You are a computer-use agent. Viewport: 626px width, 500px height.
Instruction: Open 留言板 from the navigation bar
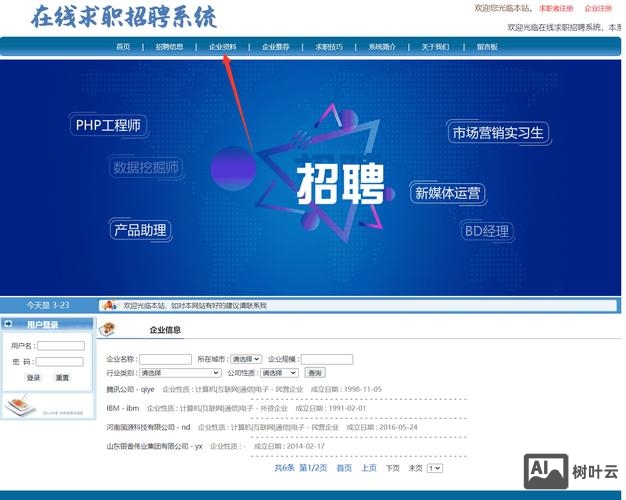coord(487,47)
